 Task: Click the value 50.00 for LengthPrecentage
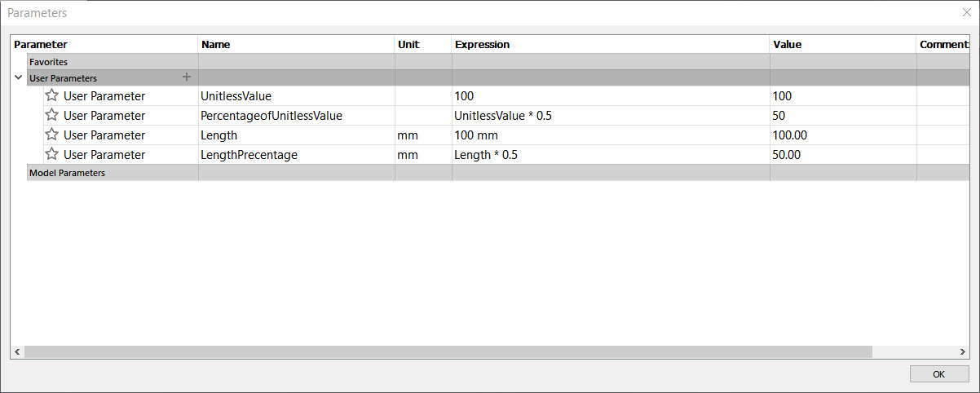pos(843,155)
